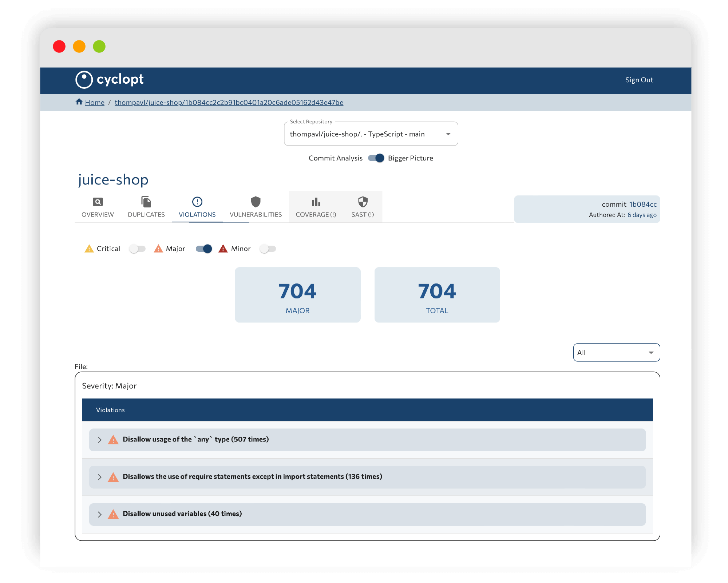The height and width of the screenshot is (583, 728).
Task: Click the 704 TOTAL count card
Action: coord(437,295)
